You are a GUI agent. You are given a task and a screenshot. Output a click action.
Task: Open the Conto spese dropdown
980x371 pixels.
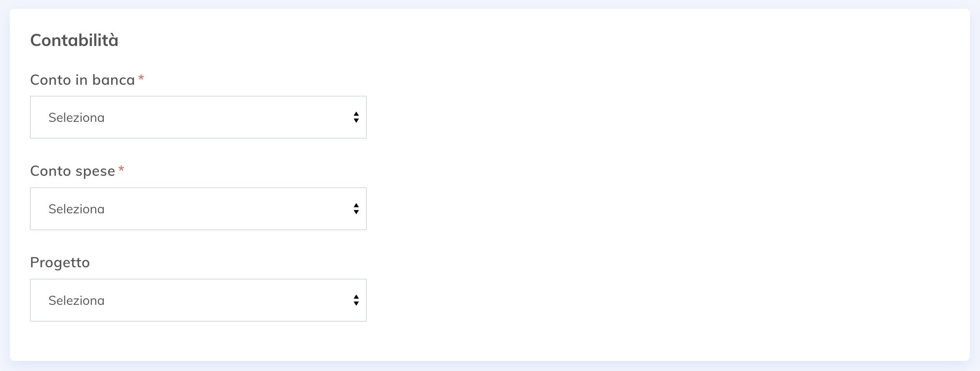click(x=198, y=209)
